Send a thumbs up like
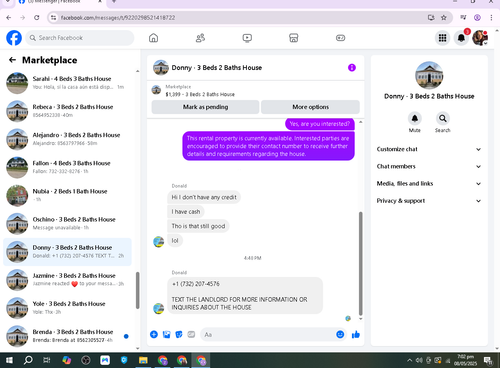The height and width of the screenshot is (368, 500). click(356, 334)
